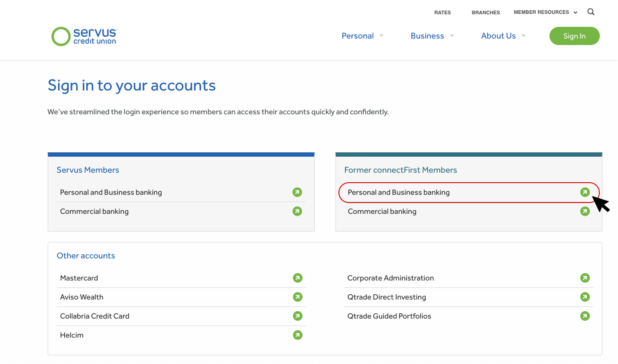Expand the Business navigation dropdown
Image resolution: width=618 pixels, height=364 pixels.
(x=432, y=36)
